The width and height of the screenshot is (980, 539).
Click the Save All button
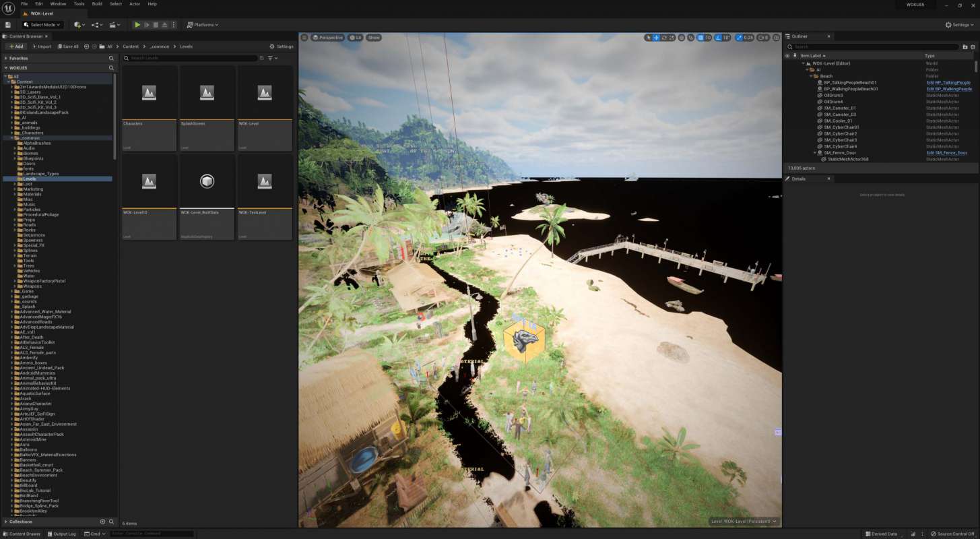[68, 46]
